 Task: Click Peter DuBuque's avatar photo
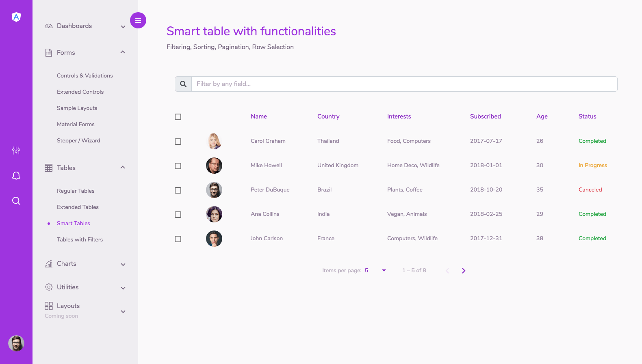(214, 190)
